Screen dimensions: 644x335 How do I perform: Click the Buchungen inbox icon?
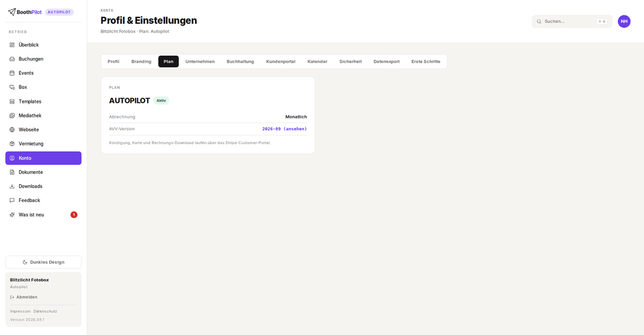[12, 59]
